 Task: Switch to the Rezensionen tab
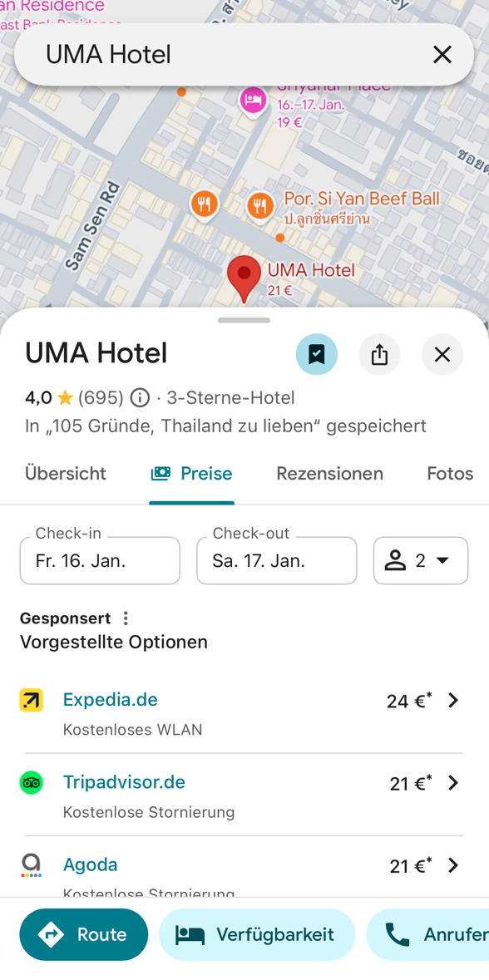329,473
